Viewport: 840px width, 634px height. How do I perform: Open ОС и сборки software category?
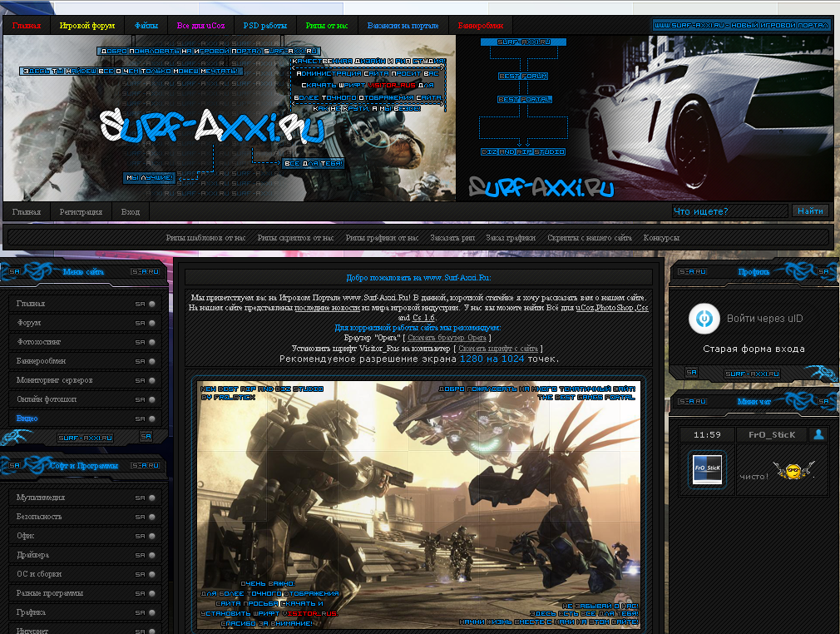[x=86, y=574]
